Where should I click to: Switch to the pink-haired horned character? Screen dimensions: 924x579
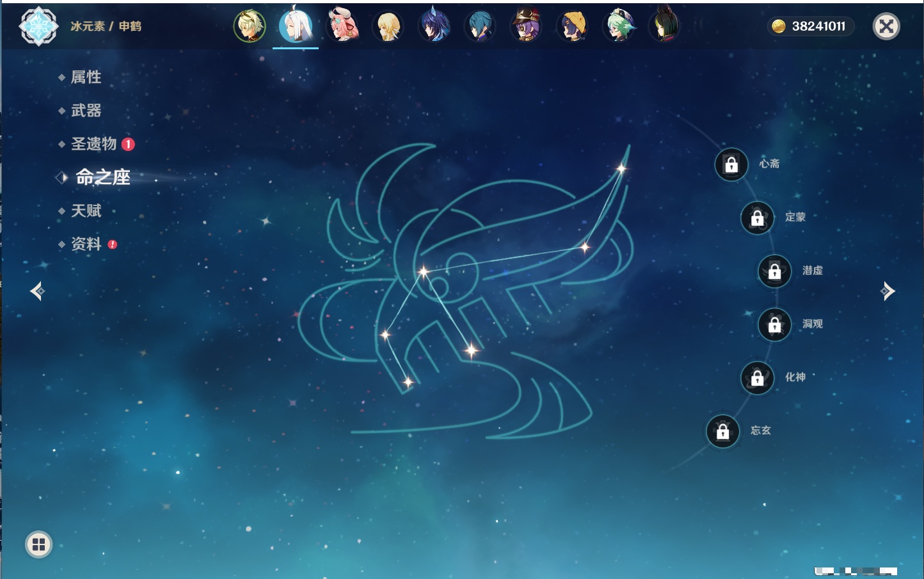coord(343,26)
